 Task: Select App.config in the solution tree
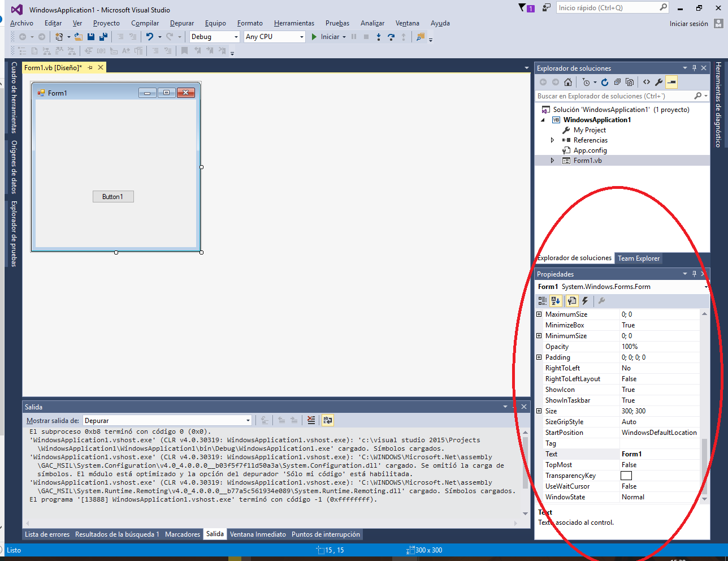[x=590, y=150]
